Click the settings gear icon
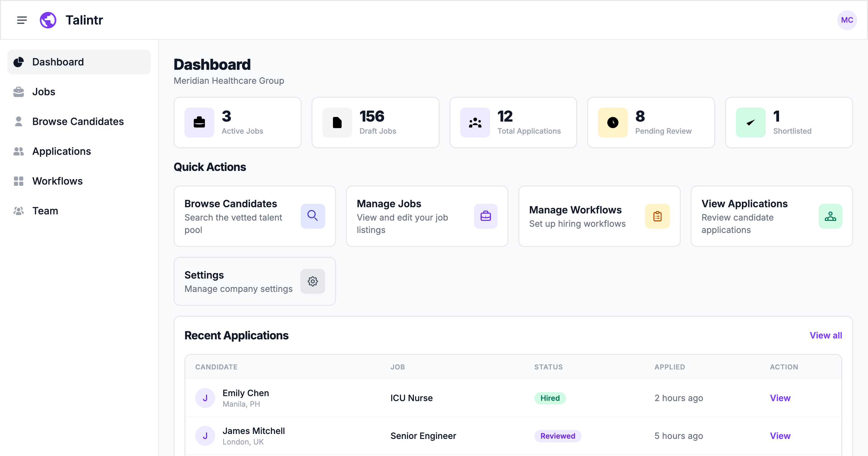This screenshot has width=868, height=456. point(313,281)
